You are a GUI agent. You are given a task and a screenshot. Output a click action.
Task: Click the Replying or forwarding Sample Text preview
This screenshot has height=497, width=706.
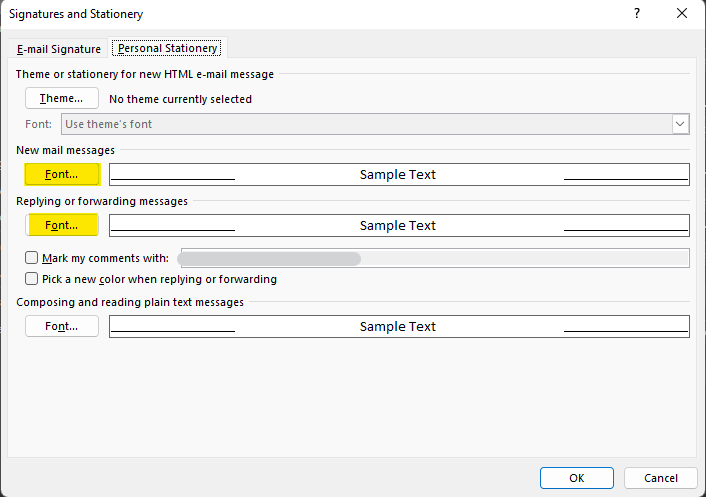(x=399, y=225)
